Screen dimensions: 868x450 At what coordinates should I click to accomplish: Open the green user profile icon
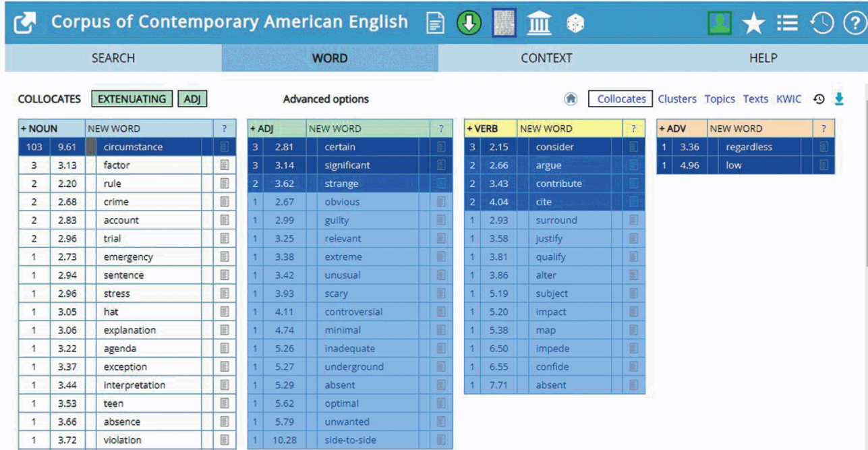[720, 24]
